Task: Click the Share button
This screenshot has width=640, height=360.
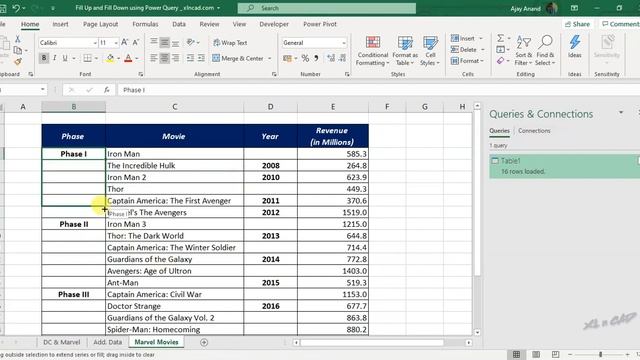Action: pos(577,24)
